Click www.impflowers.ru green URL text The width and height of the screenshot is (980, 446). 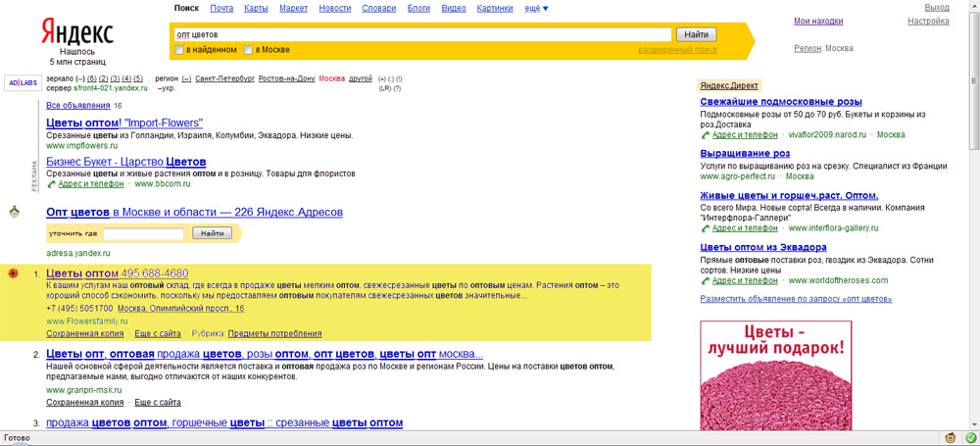(82, 145)
